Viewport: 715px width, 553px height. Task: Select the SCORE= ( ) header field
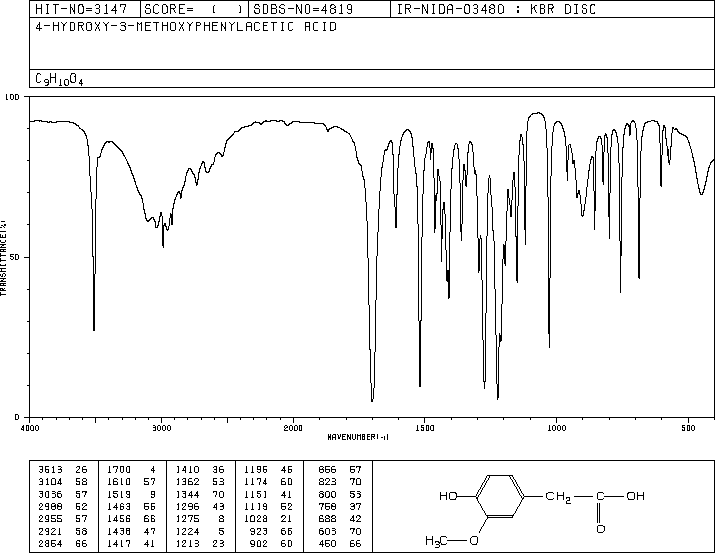194,10
